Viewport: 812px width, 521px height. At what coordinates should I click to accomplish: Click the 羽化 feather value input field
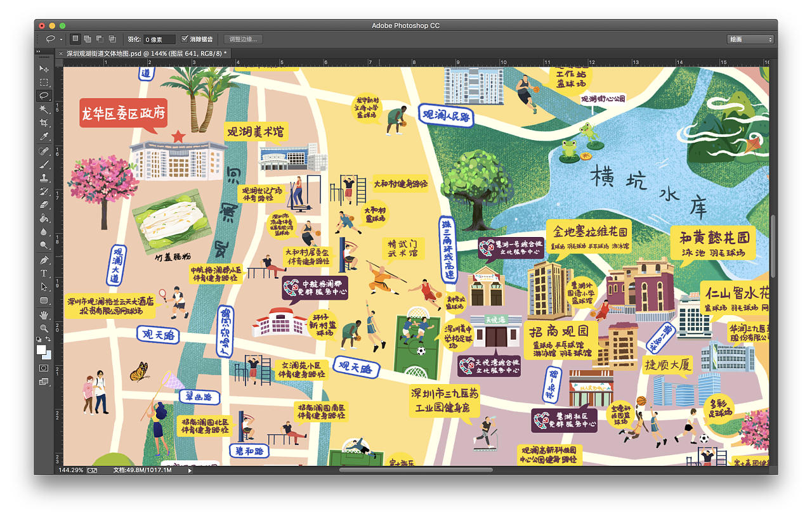[x=160, y=39]
